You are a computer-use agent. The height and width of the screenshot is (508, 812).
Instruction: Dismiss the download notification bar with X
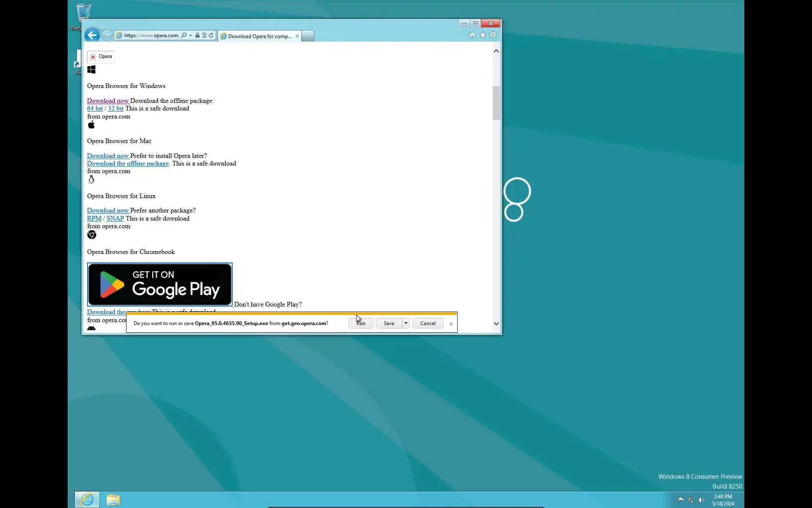pyautogui.click(x=451, y=324)
